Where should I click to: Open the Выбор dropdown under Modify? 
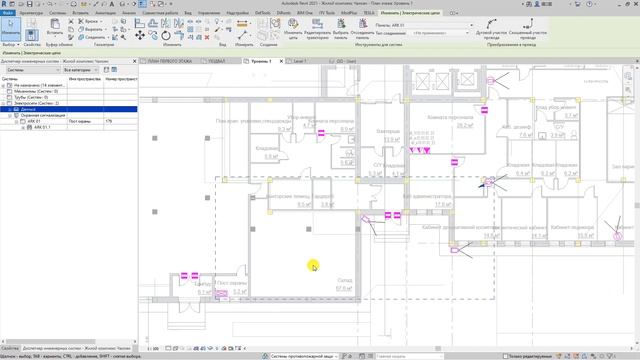(11, 44)
